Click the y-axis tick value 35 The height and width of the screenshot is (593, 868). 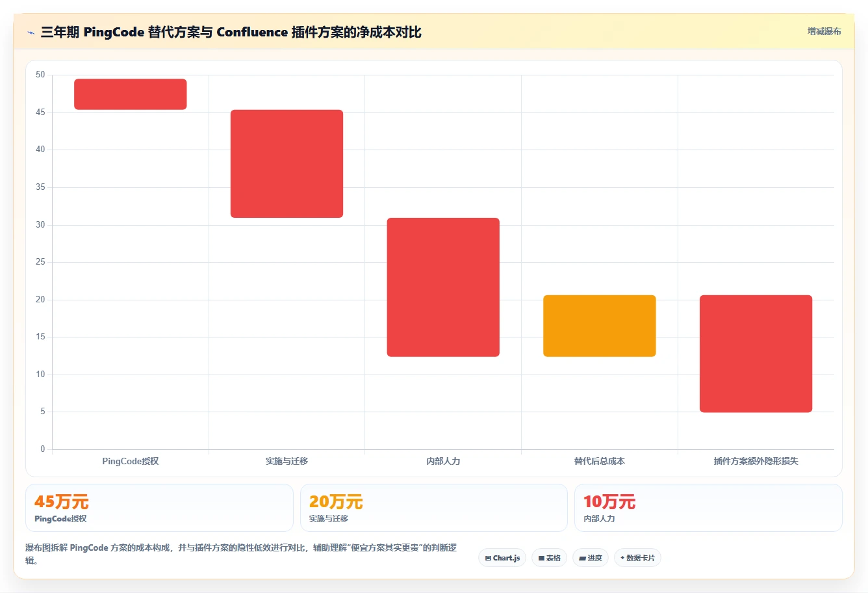40,187
